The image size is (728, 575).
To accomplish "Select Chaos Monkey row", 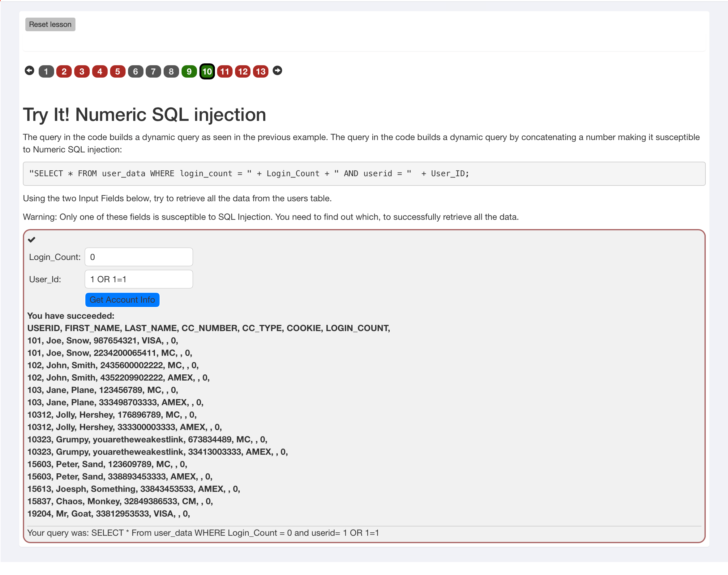I will click(x=120, y=501).
